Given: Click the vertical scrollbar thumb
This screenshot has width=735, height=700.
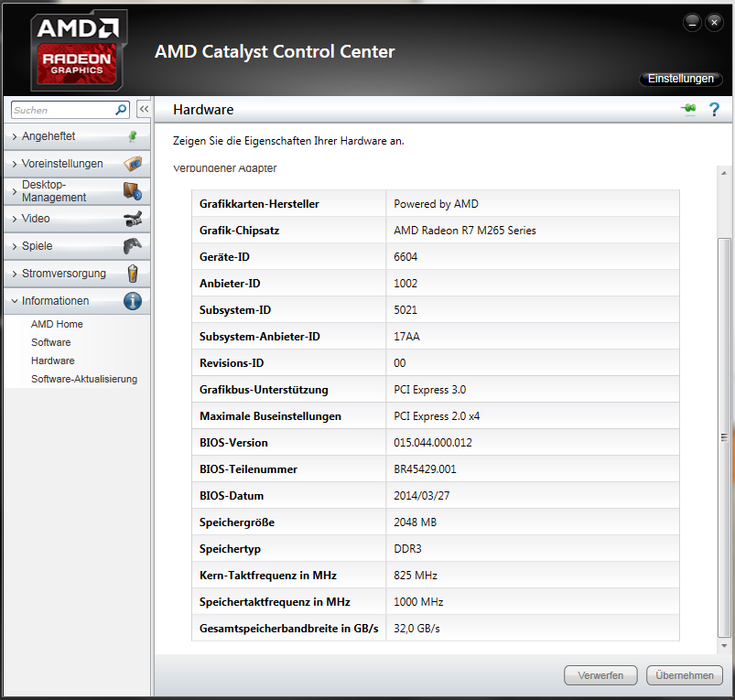Looking at the screenshot, I should 724,437.
